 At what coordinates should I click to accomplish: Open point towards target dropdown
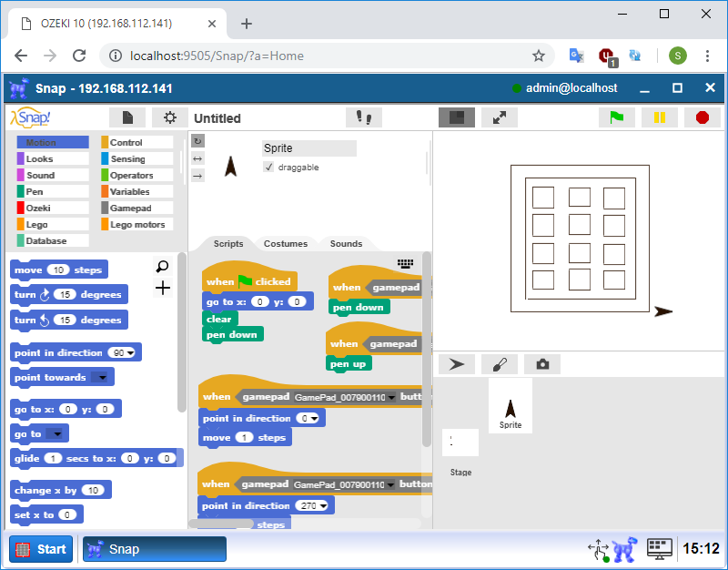102,378
